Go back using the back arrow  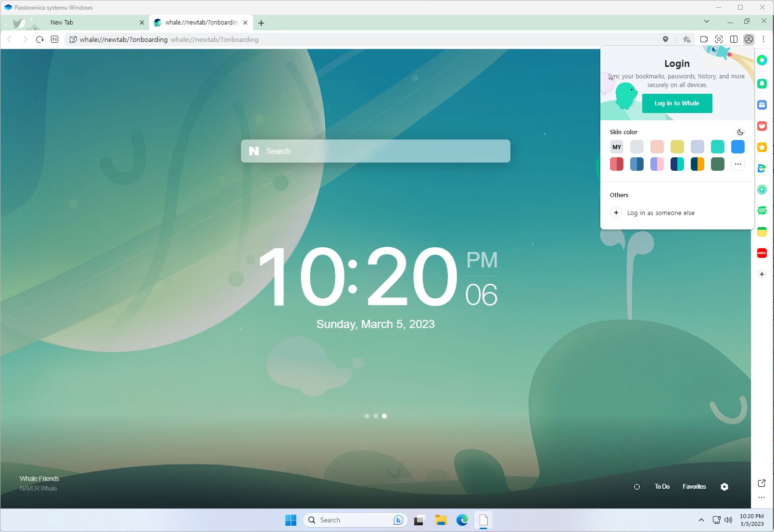[x=10, y=39]
